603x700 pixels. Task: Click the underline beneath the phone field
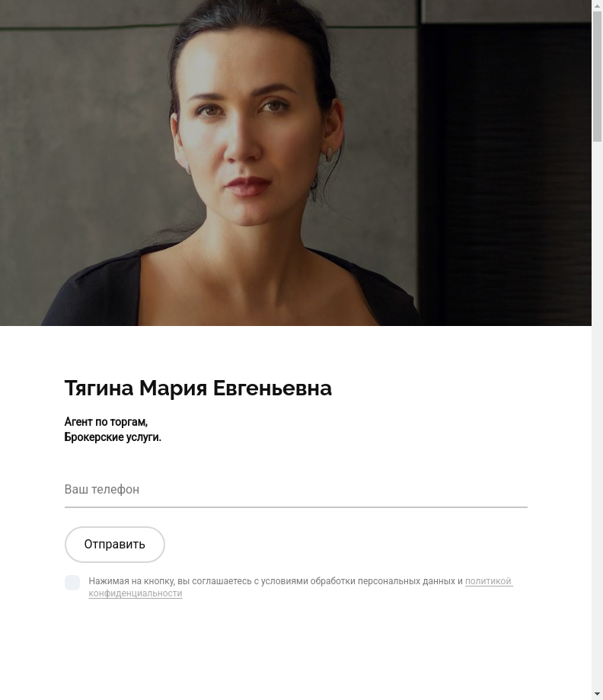pos(296,507)
